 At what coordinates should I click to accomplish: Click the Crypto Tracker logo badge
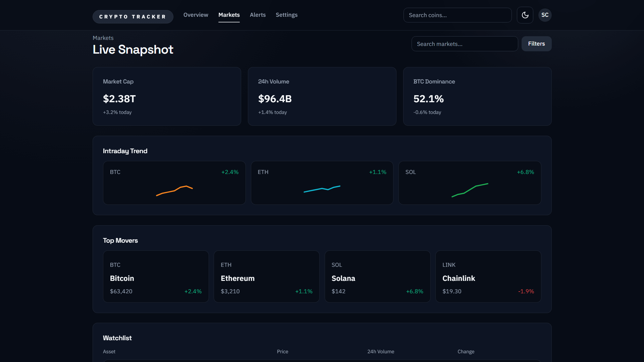(x=133, y=17)
